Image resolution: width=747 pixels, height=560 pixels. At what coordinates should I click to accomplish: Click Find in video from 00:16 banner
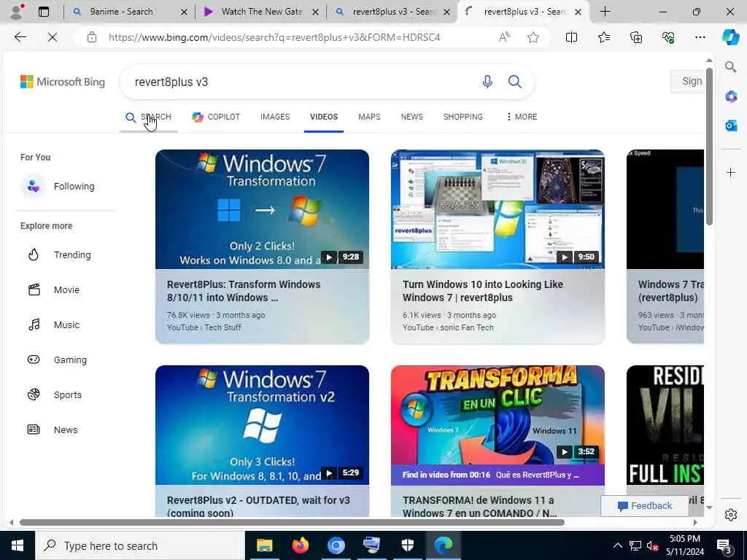point(498,475)
